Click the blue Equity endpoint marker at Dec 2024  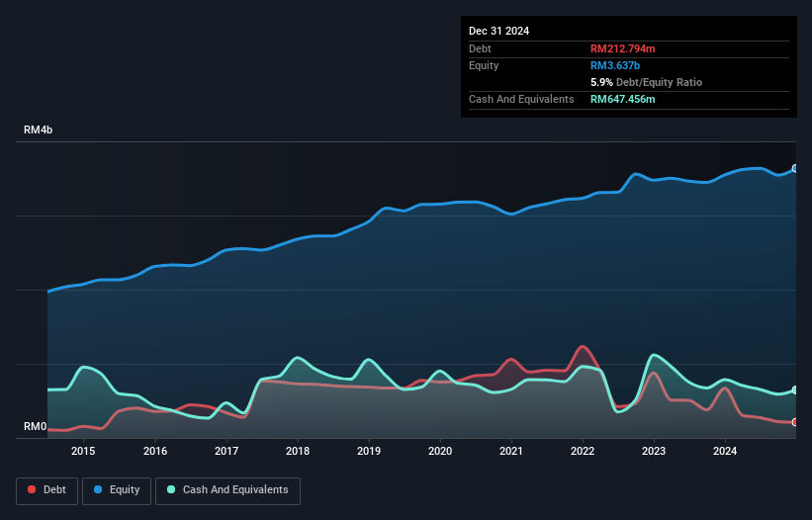[795, 169]
